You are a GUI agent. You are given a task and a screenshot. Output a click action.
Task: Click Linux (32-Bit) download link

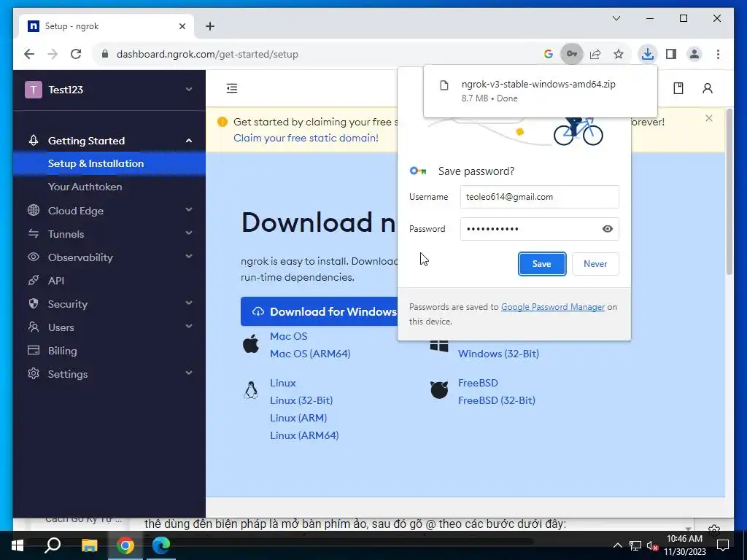[301, 400]
